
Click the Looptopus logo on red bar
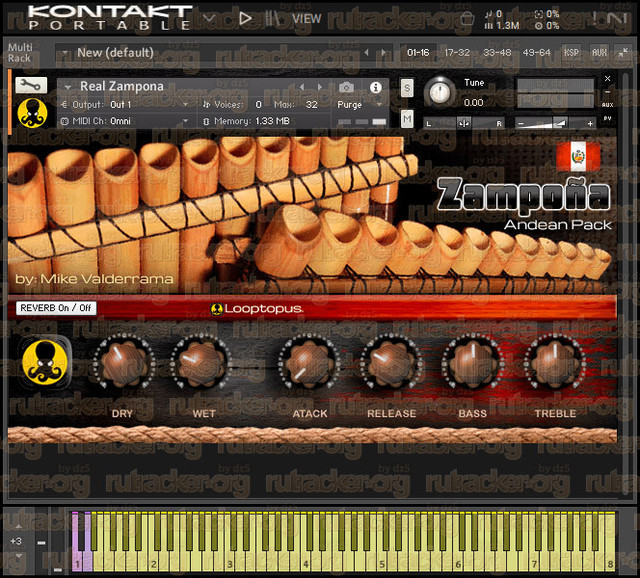tap(257, 309)
